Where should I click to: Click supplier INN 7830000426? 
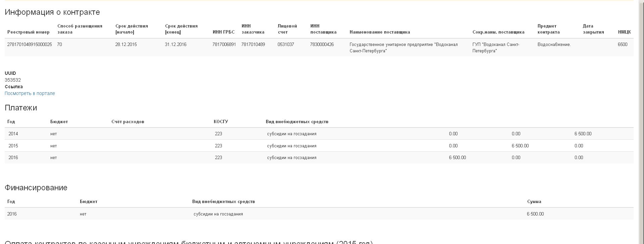tap(322, 44)
